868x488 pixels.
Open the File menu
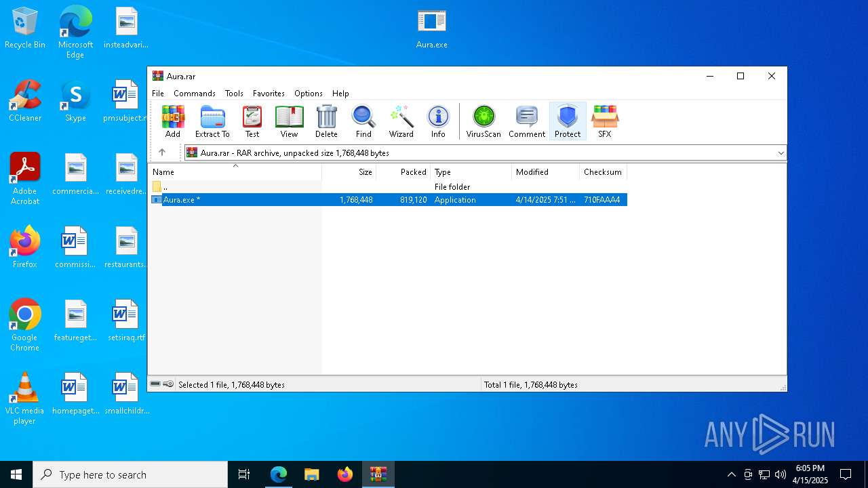point(158,94)
